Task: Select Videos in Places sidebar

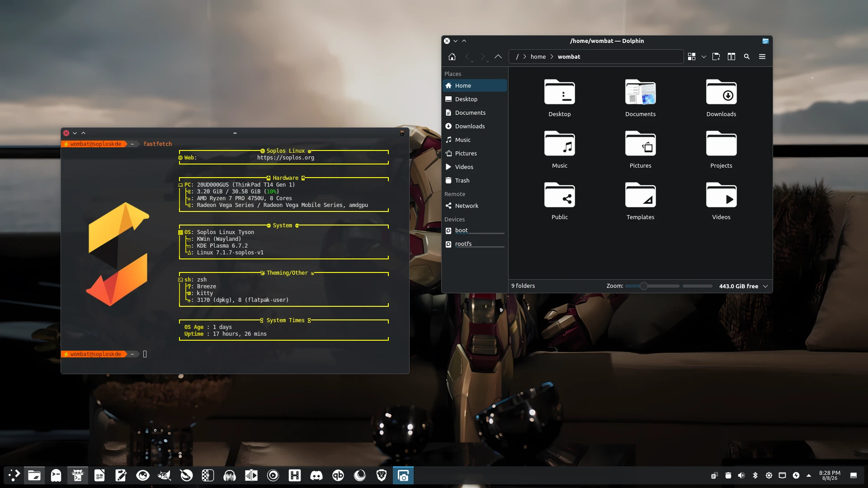Action: pyautogui.click(x=475, y=167)
